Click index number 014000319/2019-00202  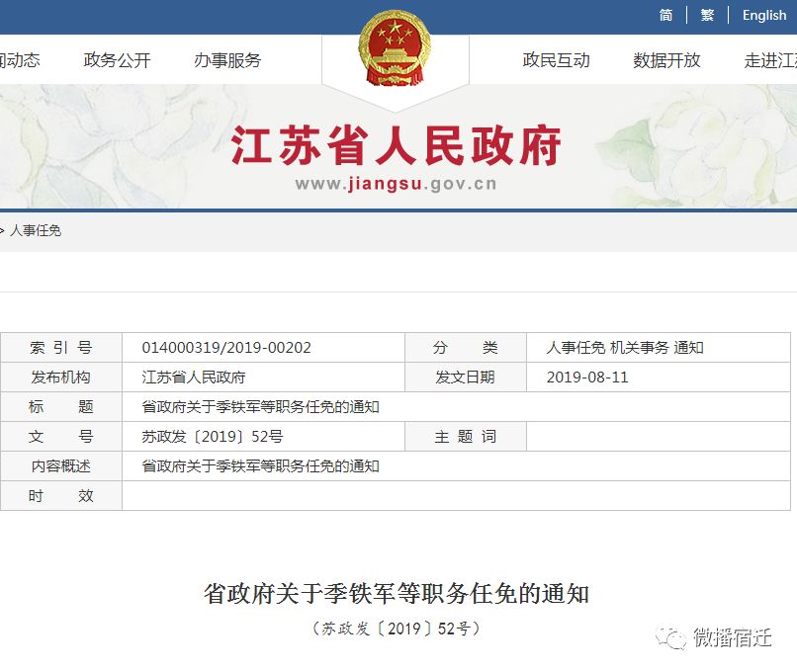click(226, 348)
